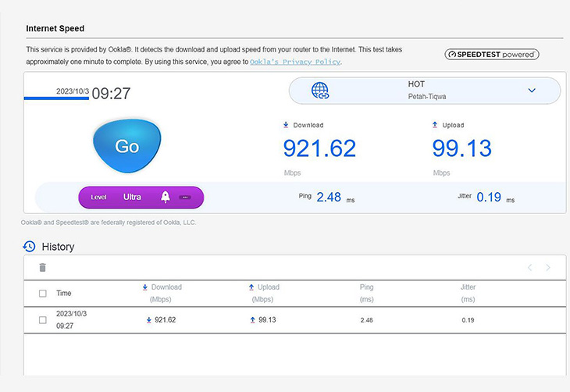Click the download arrow icon above 921.62
The height and width of the screenshot is (392, 570).
point(286,125)
